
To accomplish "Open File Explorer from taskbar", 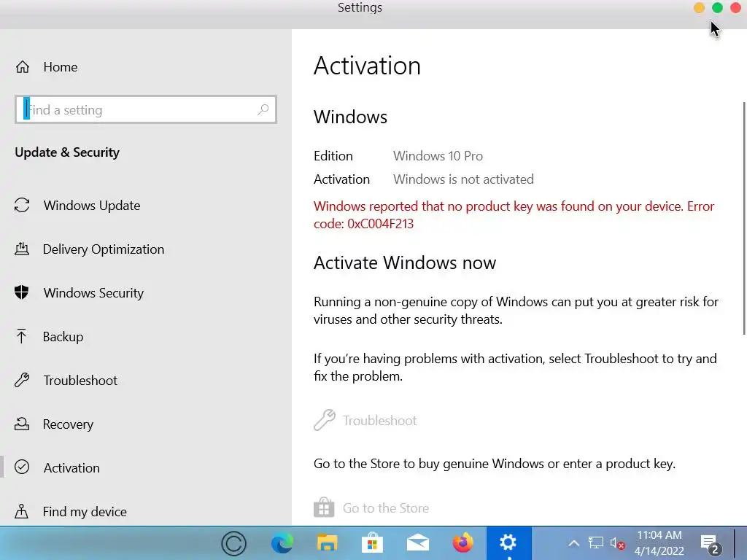I will (x=328, y=543).
